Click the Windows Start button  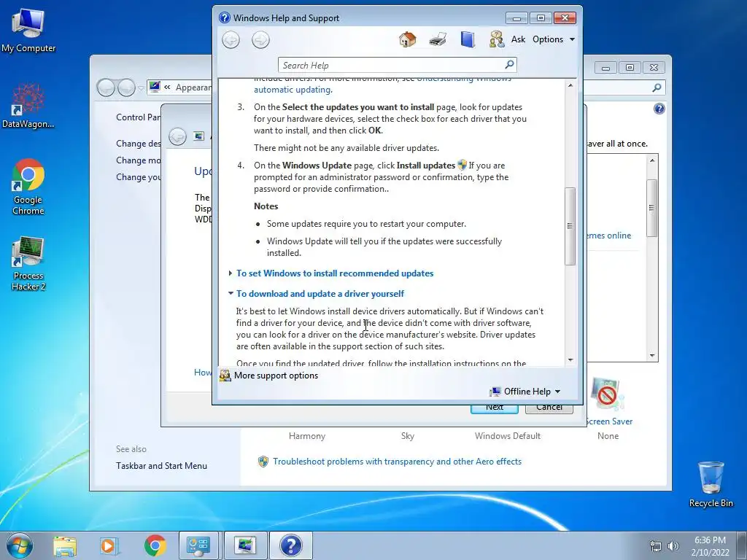[20, 545]
